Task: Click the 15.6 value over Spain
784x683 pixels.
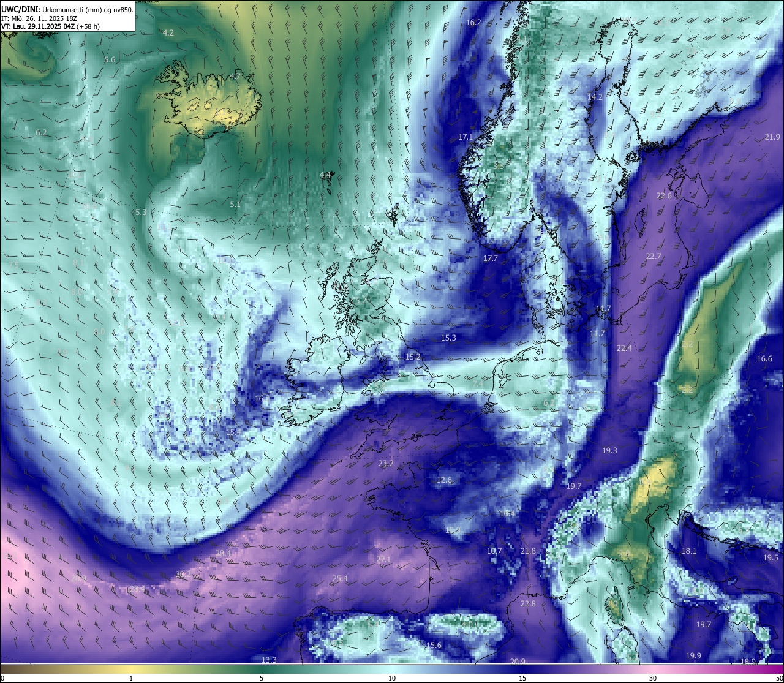Action: coord(434,646)
